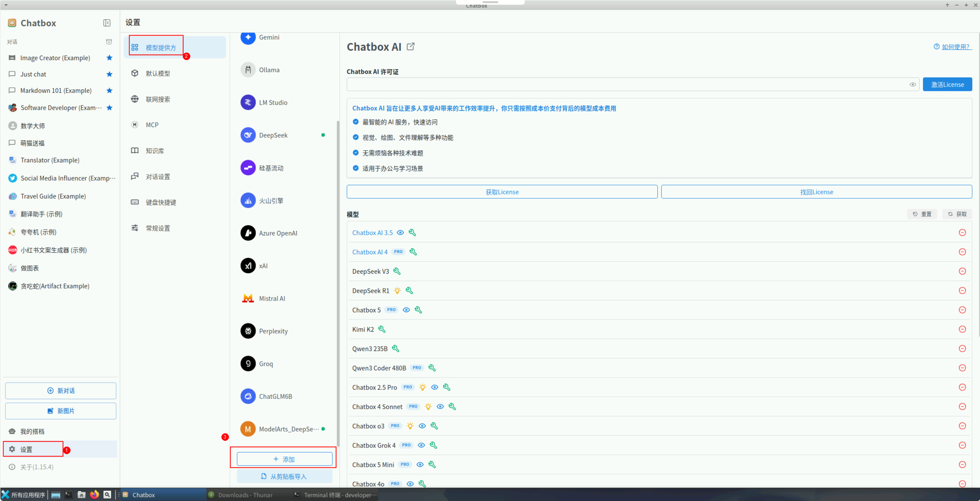980x501 pixels.
Task: Collapse the Chatbox sidebar panel icon
Action: coord(107,23)
